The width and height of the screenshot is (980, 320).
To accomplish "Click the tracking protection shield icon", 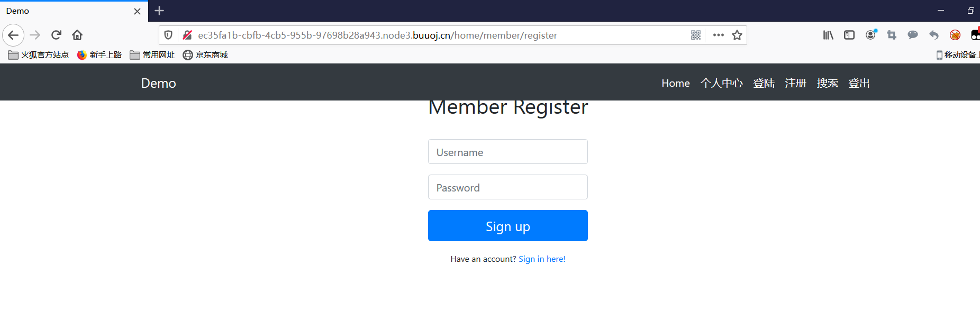I will [168, 35].
